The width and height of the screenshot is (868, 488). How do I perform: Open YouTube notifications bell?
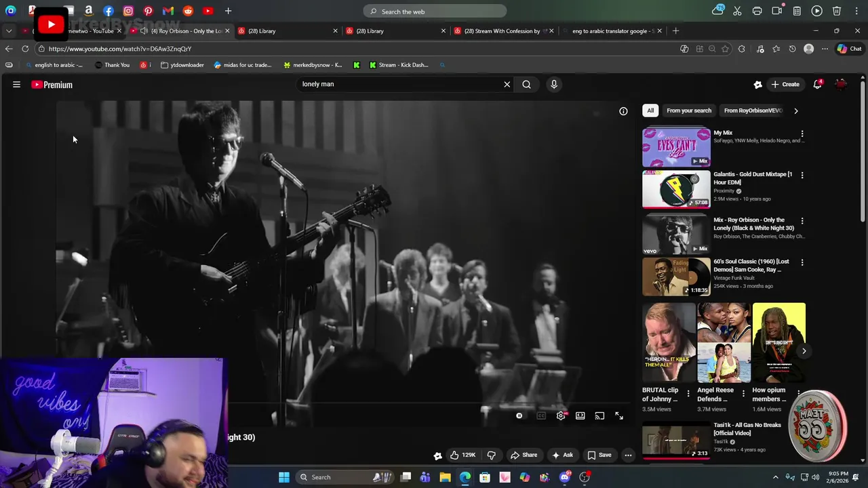pos(818,84)
